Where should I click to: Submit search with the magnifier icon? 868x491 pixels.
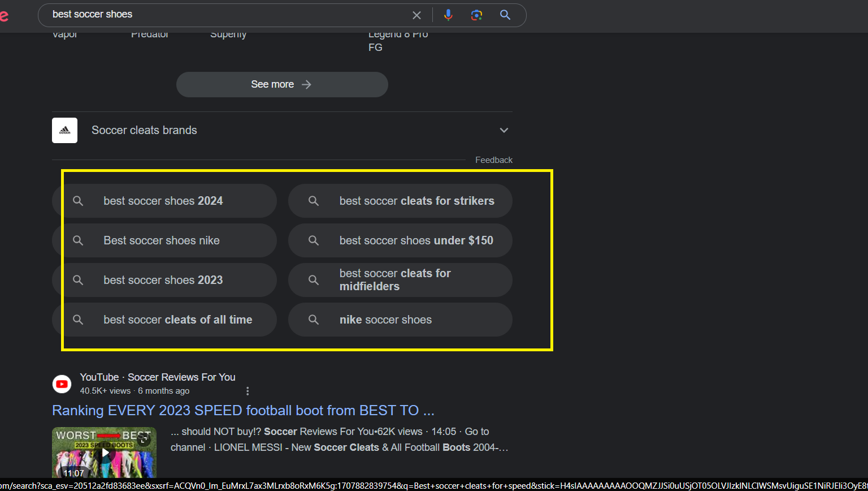coord(505,15)
